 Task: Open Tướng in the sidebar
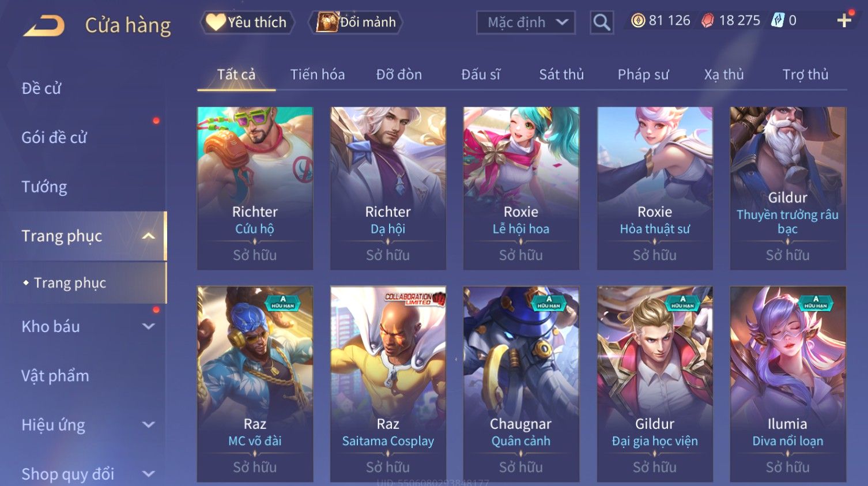pos(44,187)
